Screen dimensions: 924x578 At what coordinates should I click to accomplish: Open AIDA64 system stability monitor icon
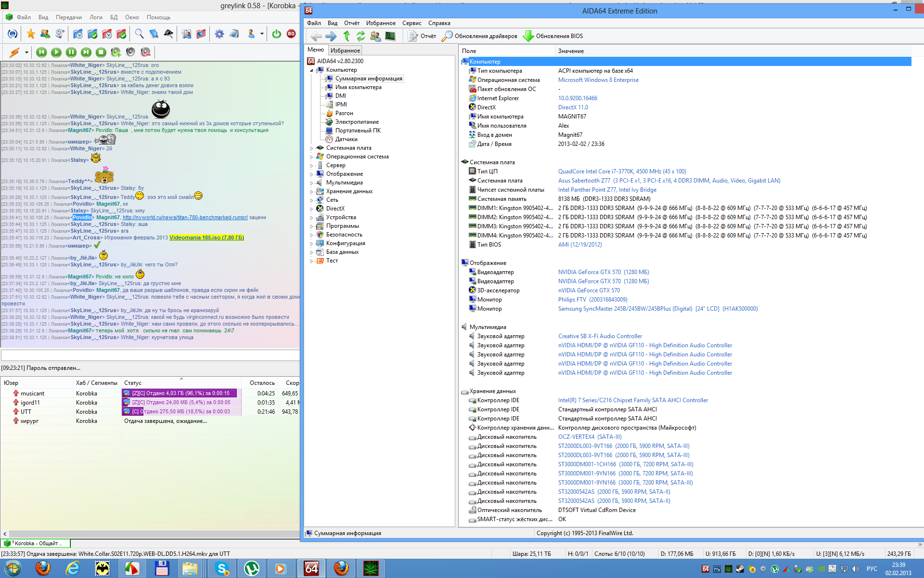tap(390, 36)
